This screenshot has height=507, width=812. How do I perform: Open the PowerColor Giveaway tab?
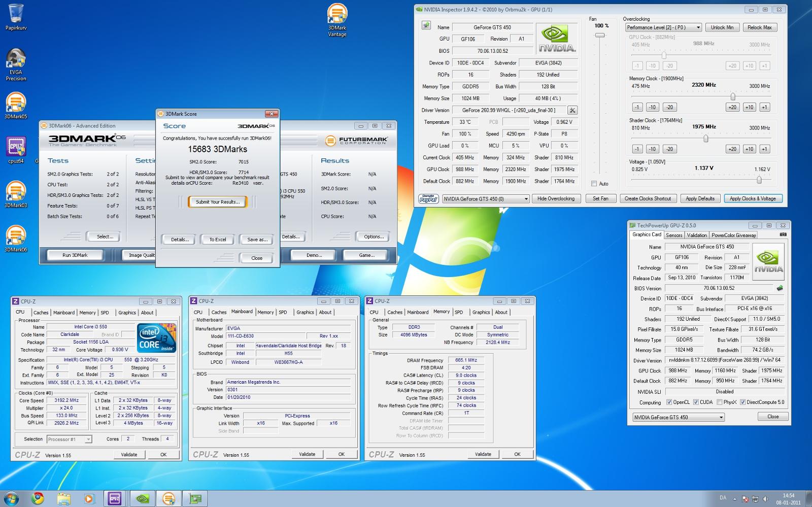[x=734, y=235]
